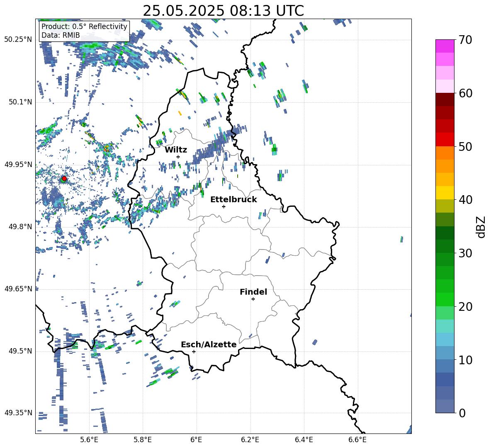Click the Ettelbruck station cross marker
This screenshot has width=491, height=448.
point(224,206)
